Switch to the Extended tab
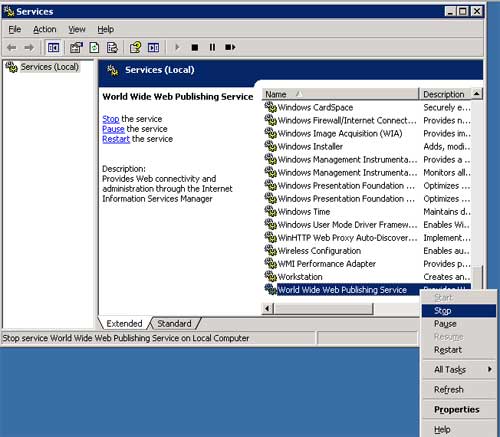The image size is (500, 437). (124, 323)
